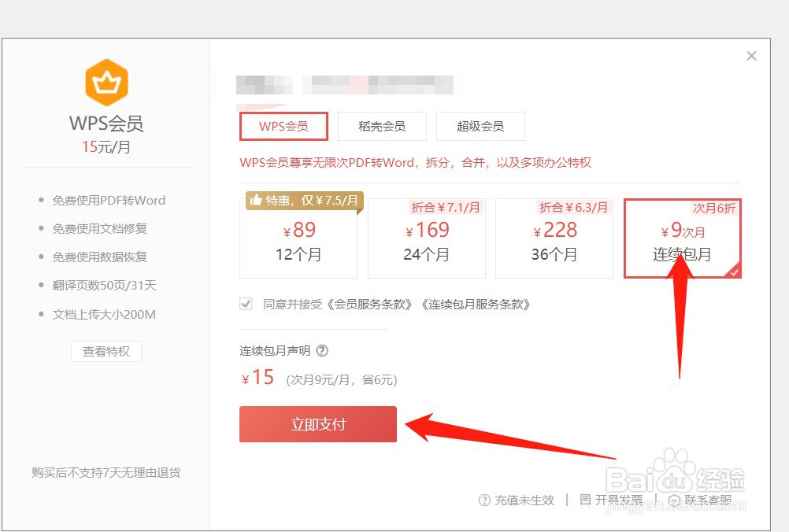This screenshot has width=789, height=532.
Task: Switch to the 超级会员 tab
Action: pyautogui.click(x=480, y=126)
